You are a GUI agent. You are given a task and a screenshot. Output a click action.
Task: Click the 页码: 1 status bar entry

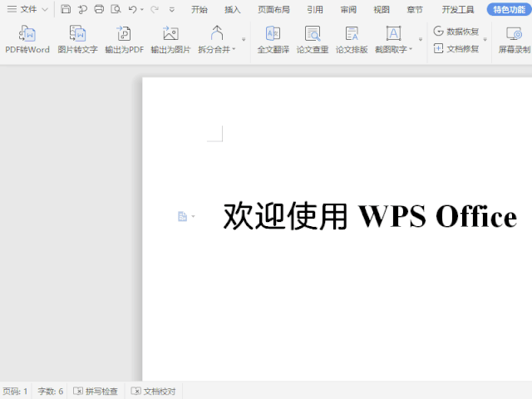point(15,392)
